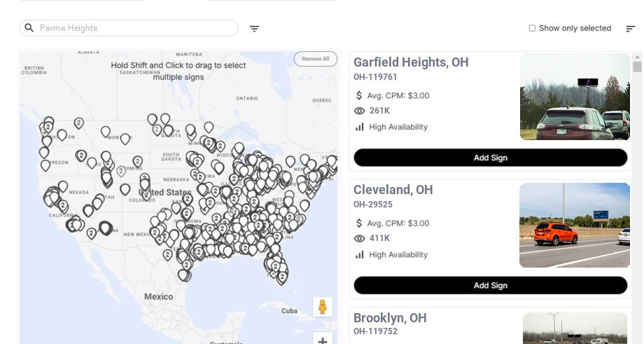Viewport: 644px width, 344px height.
Task: Click the map zoom in plus button
Action: (323, 340)
